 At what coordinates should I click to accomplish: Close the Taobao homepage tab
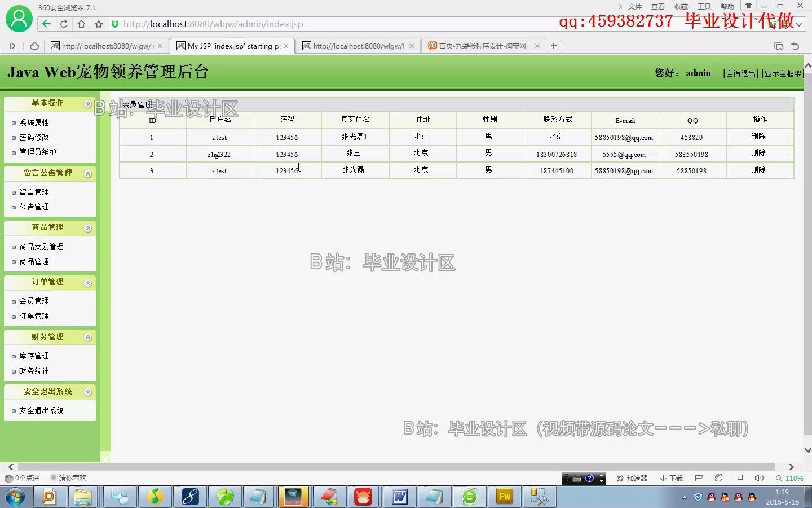click(537, 46)
